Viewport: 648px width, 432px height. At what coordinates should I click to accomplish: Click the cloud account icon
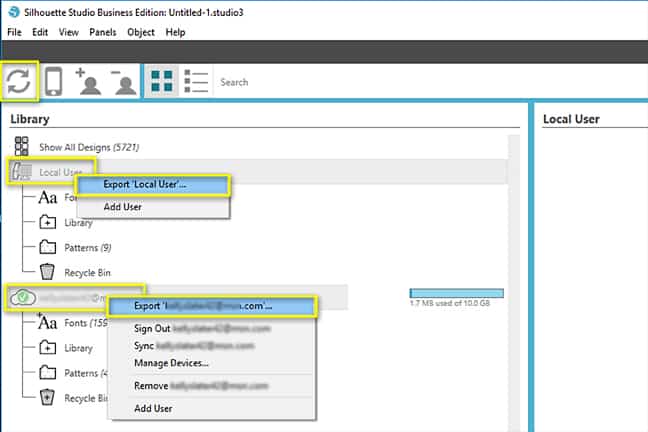pos(21,297)
